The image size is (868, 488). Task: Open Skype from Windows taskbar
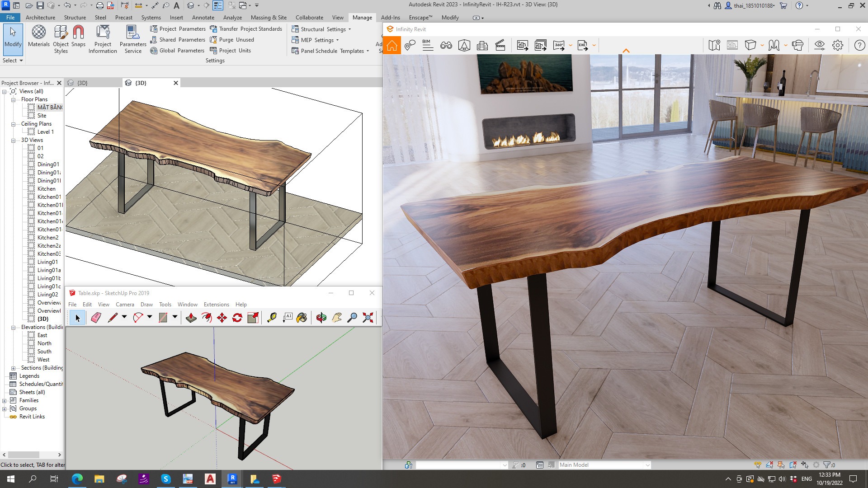point(166,479)
